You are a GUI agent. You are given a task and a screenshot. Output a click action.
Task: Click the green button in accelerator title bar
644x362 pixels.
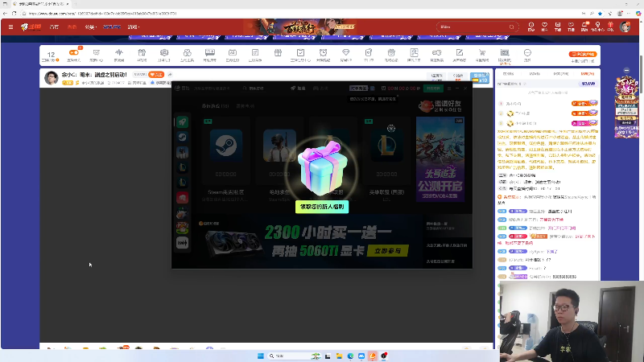pos(433,88)
